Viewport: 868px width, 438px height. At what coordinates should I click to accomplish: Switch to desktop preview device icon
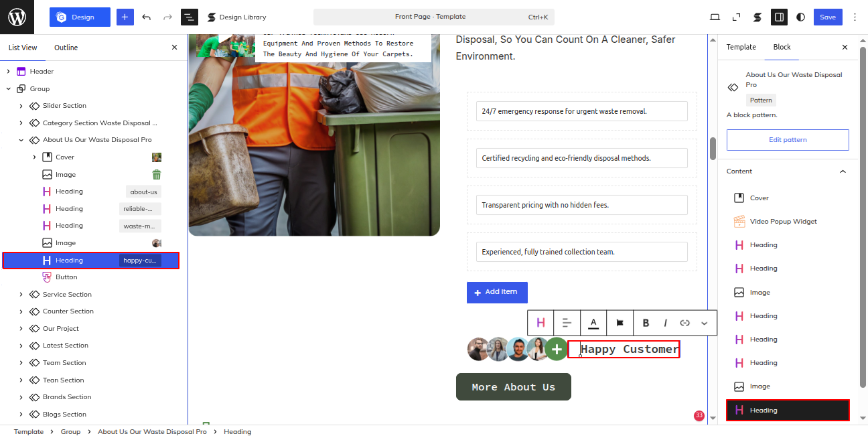715,17
